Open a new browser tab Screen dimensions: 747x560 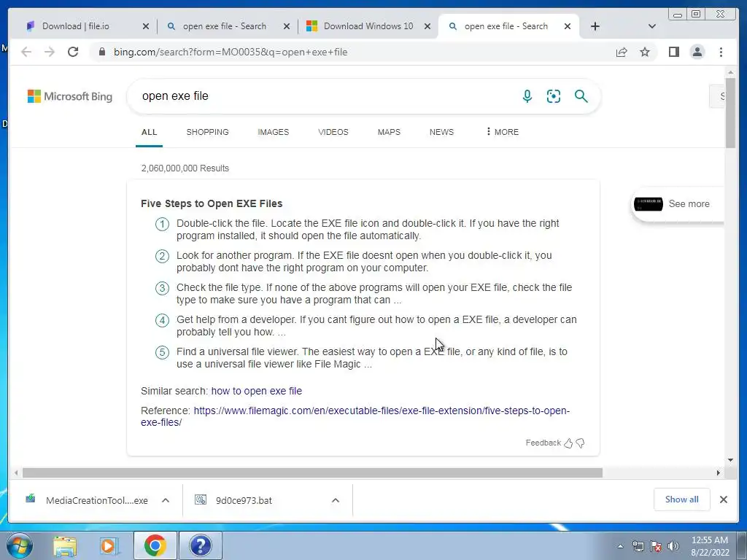595,26
